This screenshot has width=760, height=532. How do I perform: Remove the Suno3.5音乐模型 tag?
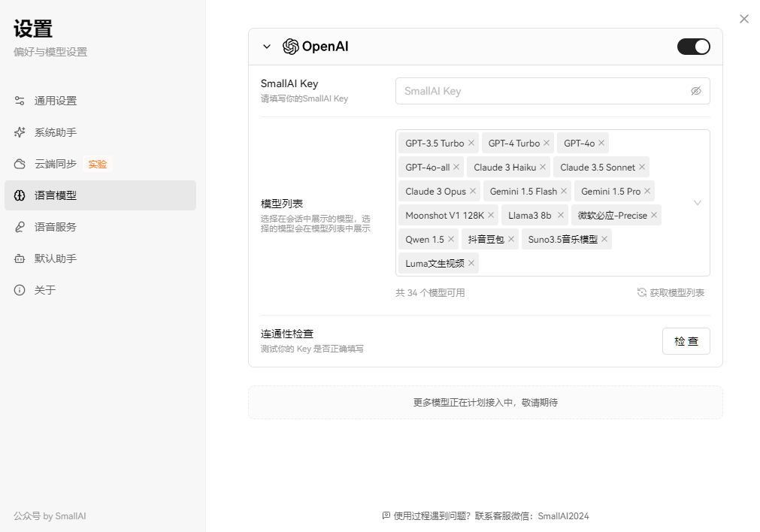pyautogui.click(x=604, y=240)
